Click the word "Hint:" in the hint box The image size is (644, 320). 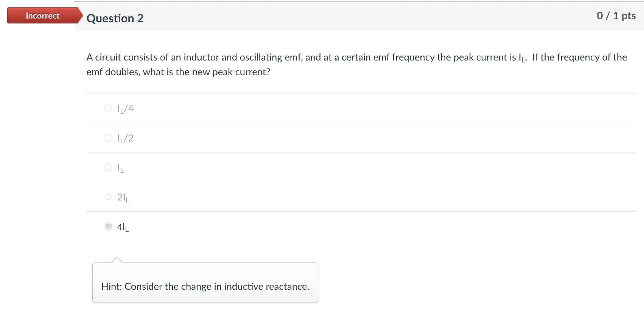[112, 286]
